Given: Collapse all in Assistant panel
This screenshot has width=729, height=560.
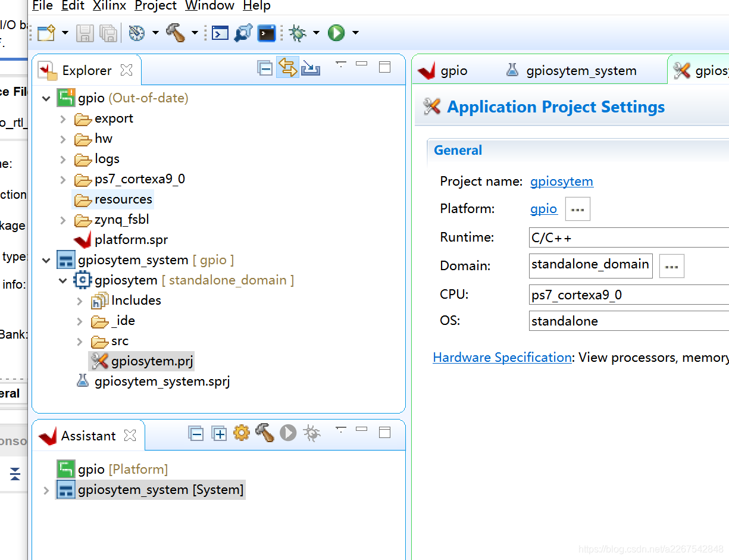Looking at the screenshot, I should coord(196,434).
